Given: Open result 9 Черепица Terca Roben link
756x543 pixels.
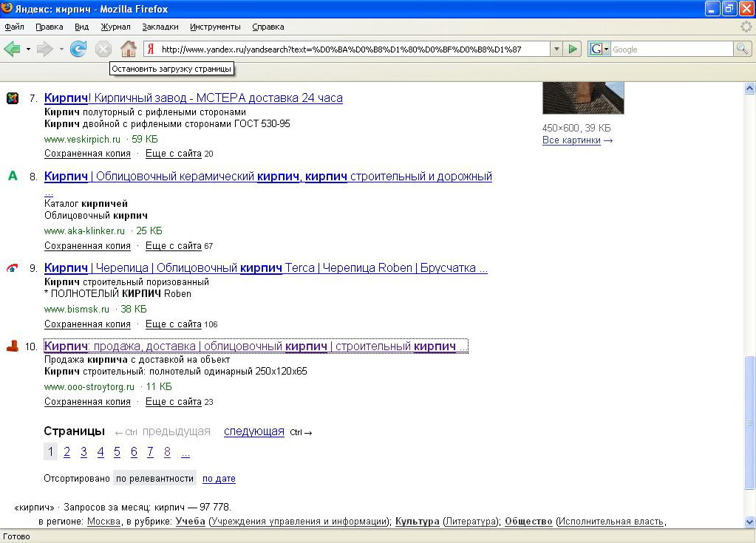Looking at the screenshot, I should tap(265, 268).
